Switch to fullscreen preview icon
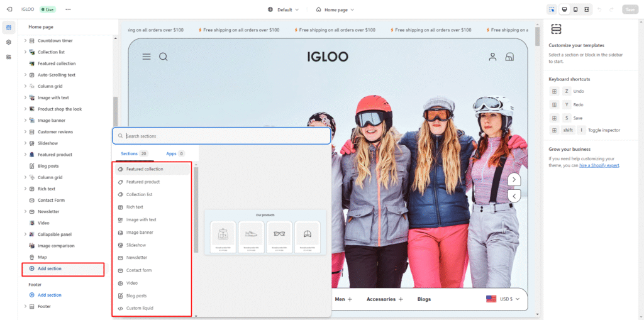 click(587, 9)
